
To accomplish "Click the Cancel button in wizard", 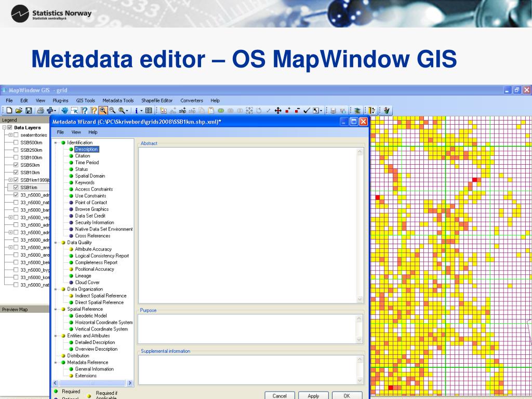I will pos(280,395).
